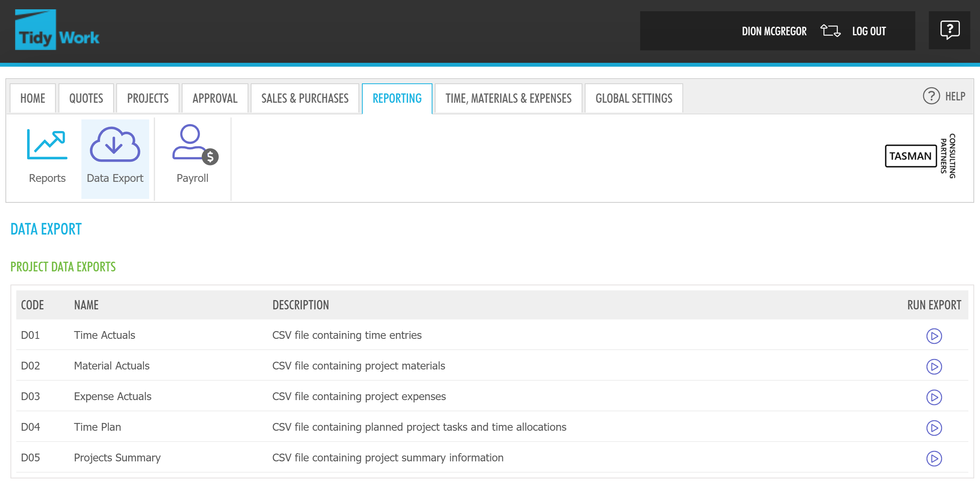The height and width of the screenshot is (504, 980).
Task: Open the Global Settings tab
Action: click(x=634, y=98)
